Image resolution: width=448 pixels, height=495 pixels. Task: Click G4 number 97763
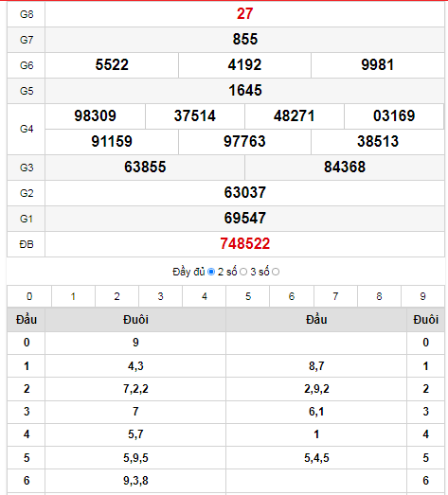click(x=244, y=141)
